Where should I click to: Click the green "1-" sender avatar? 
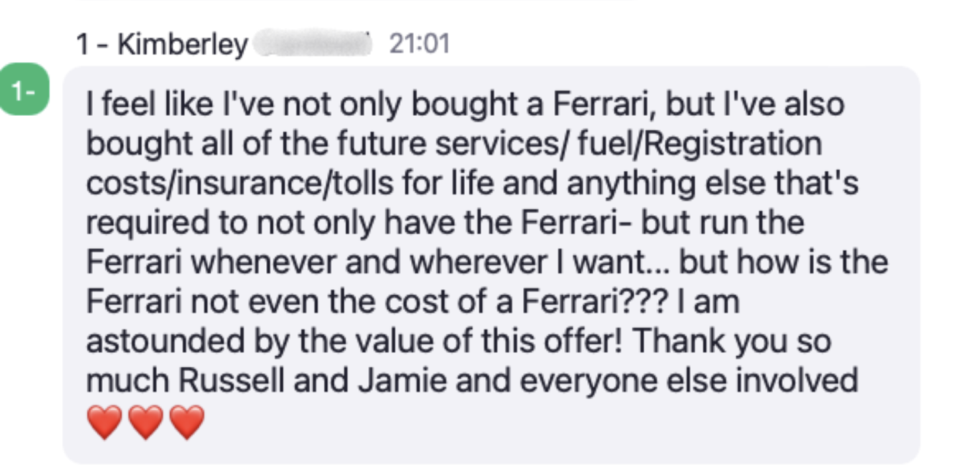[24, 91]
